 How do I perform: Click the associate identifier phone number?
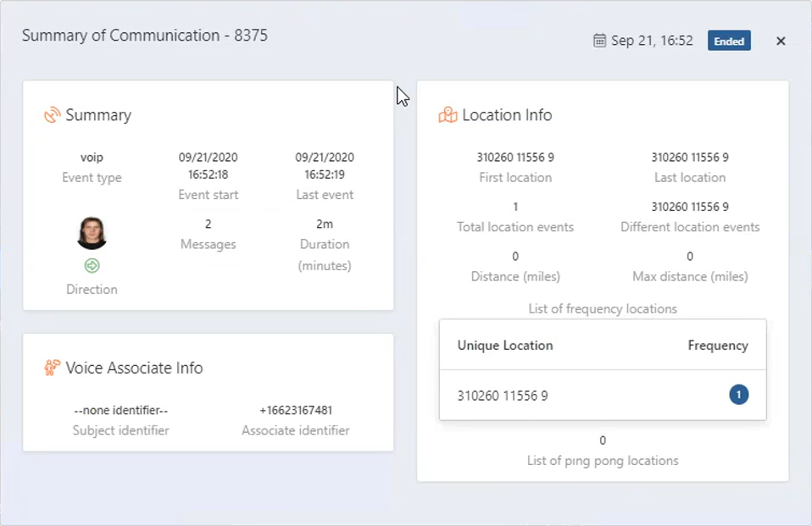[x=296, y=411]
